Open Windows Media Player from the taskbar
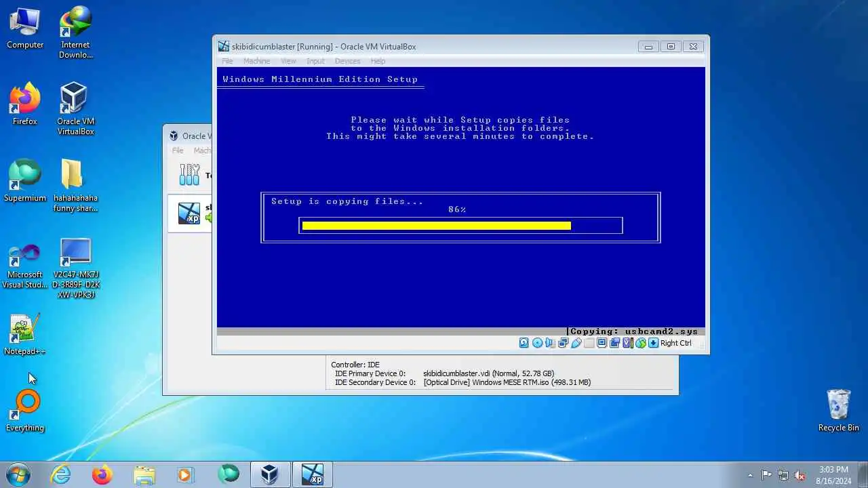 (186, 474)
